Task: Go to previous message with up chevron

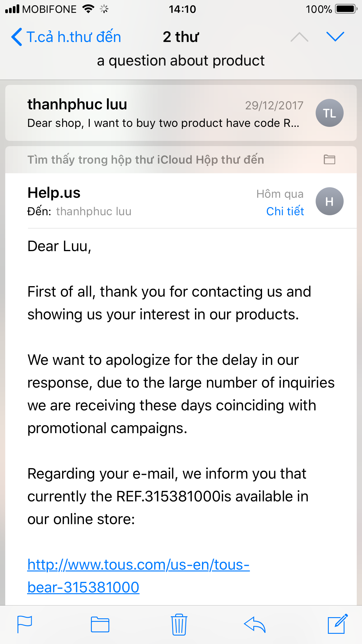Action: (x=299, y=37)
